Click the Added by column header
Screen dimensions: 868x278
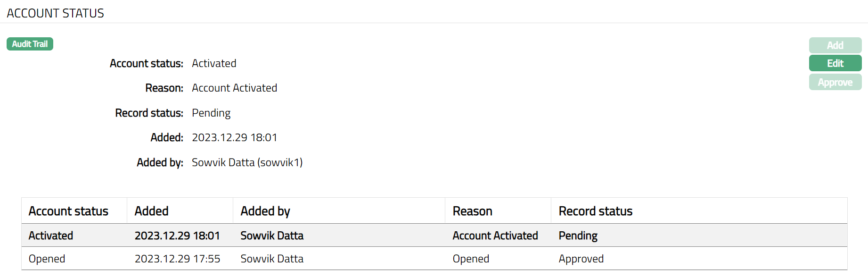[x=265, y=211]
